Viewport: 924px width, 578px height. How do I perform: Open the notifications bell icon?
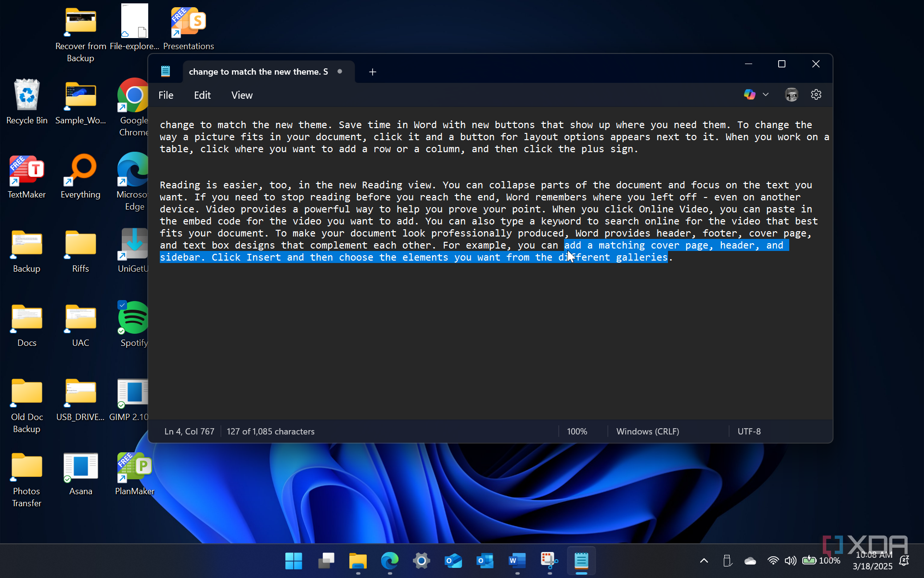click(x=904, y=561)
